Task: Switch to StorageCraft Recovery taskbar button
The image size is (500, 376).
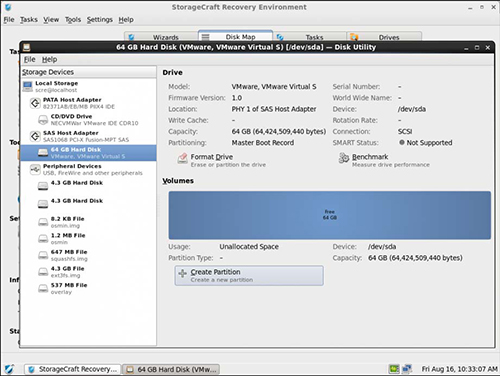Action: (72, 369)
